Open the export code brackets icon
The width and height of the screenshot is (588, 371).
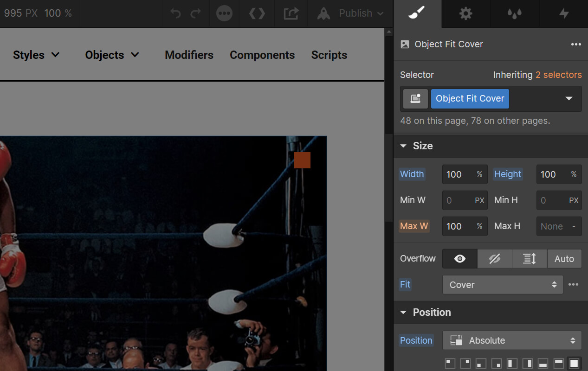(257, 13)
